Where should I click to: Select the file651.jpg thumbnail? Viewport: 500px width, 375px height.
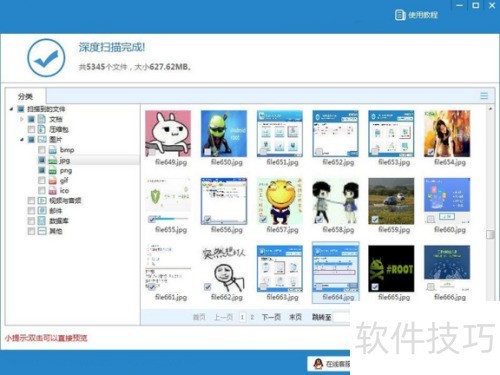pos(280,133)
